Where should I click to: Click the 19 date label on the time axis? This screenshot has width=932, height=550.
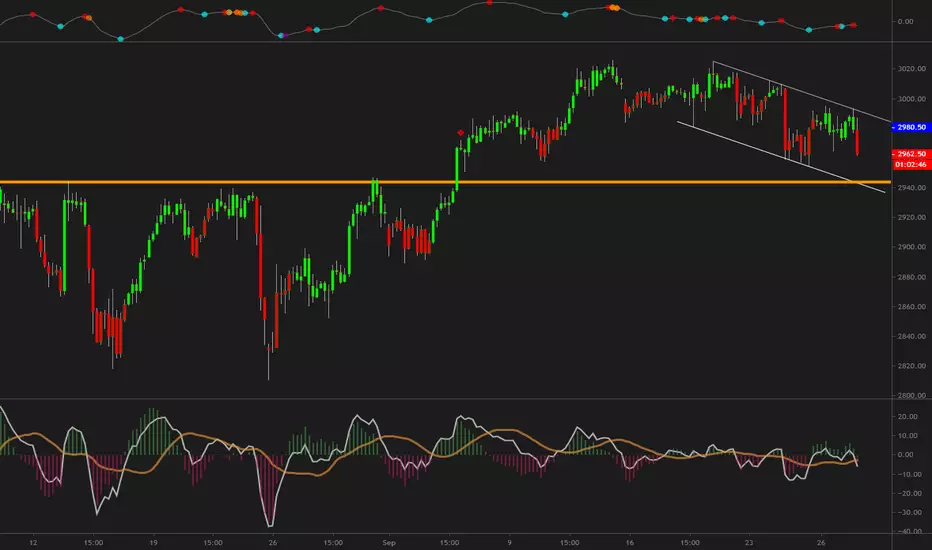click(153, 543)
